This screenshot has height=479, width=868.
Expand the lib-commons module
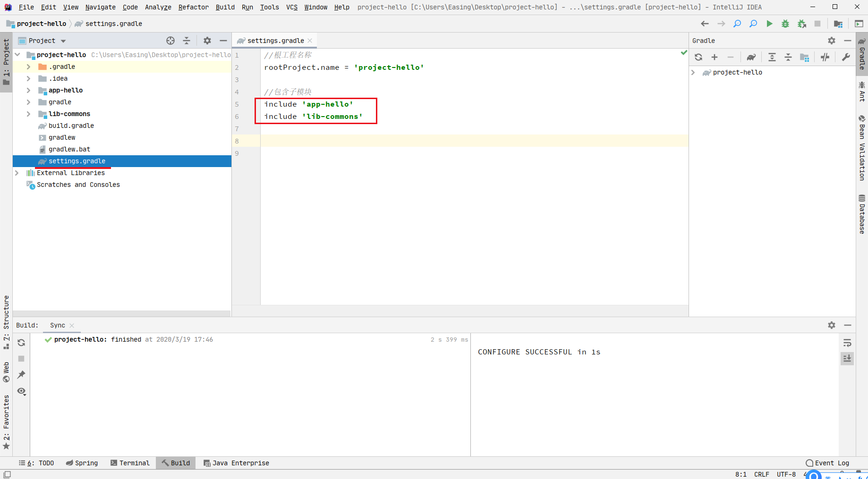28,114
